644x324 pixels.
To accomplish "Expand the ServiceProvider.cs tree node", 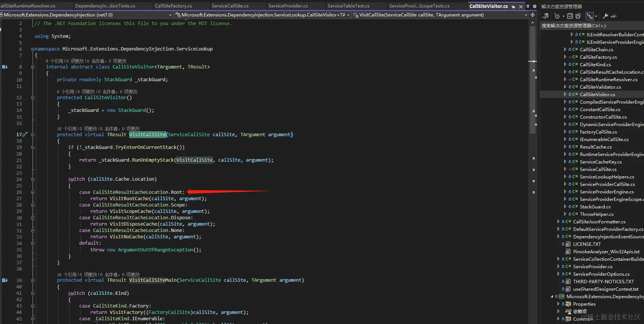I will tap(558, 266).
